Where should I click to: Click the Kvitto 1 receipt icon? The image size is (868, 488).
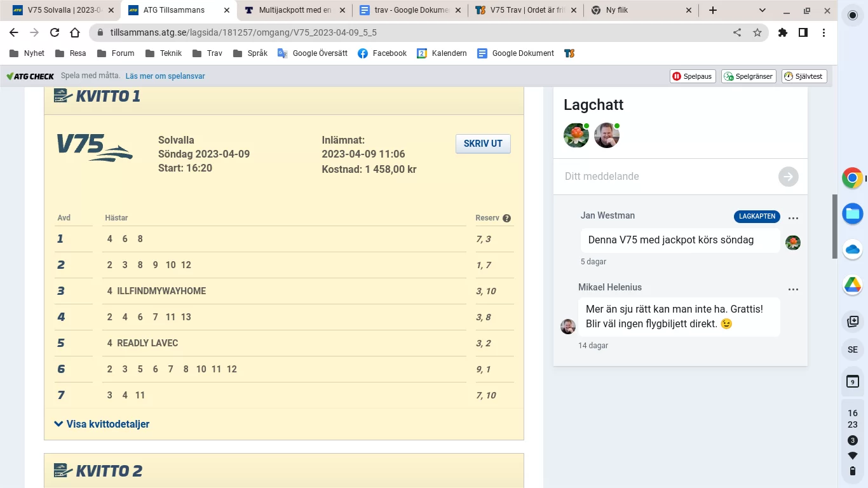(x=61, y=95)
